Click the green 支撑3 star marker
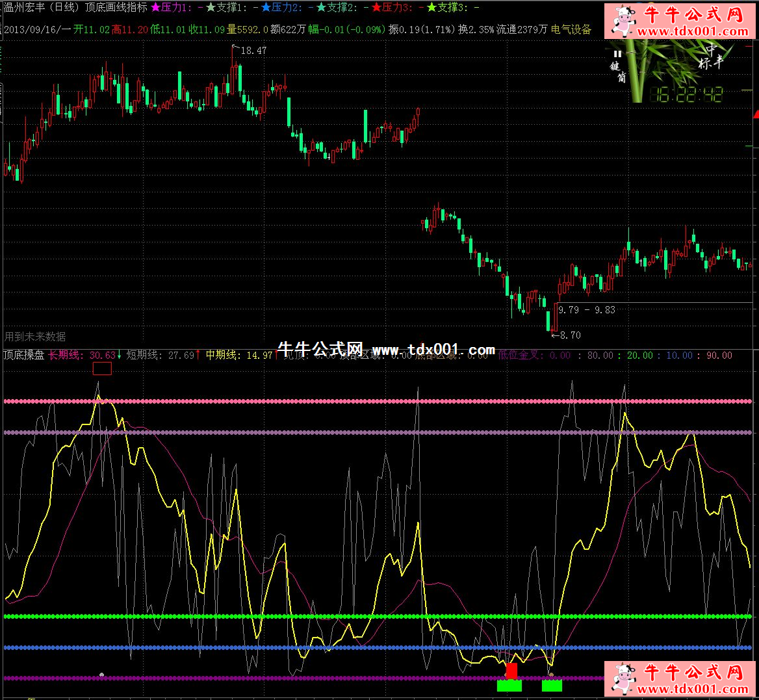The height and width of the screenshot is (700, 759). [431, 8]
